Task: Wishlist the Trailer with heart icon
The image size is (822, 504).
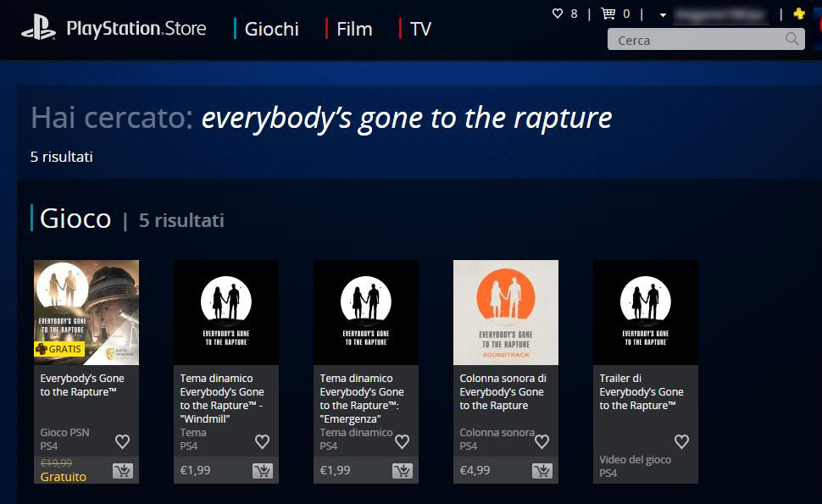Action: click(681, 441)
